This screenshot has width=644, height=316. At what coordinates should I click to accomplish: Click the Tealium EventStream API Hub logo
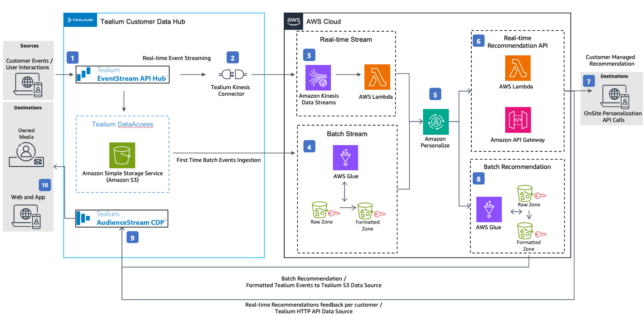point(122,74)
